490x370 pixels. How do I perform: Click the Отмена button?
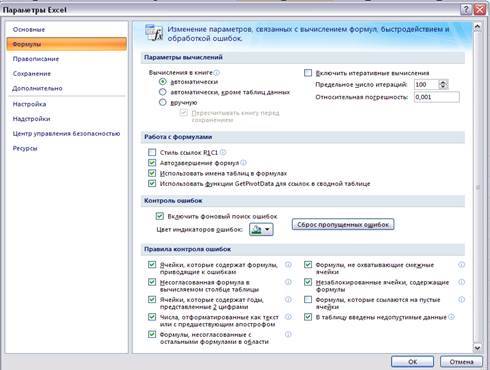point(461,362)
